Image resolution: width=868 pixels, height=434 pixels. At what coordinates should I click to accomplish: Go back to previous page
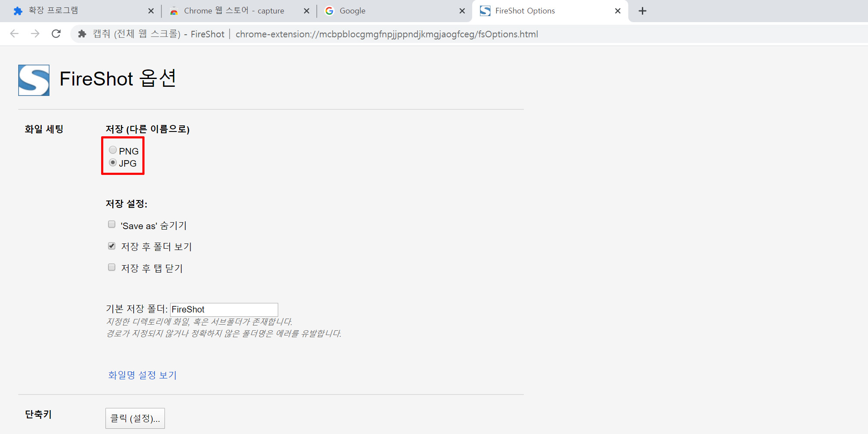click(14, 34)
